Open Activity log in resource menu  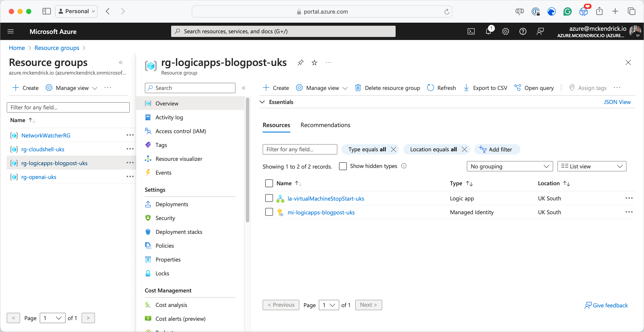169,117
